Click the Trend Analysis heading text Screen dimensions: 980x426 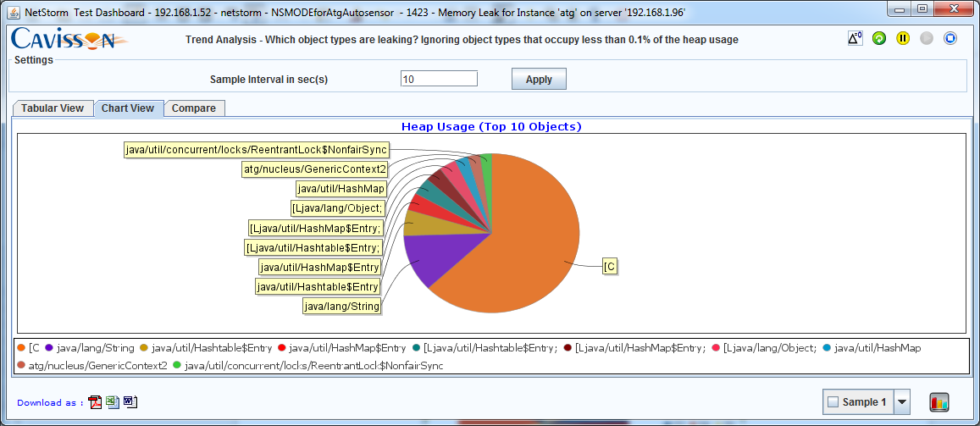[x=462, y=39]
